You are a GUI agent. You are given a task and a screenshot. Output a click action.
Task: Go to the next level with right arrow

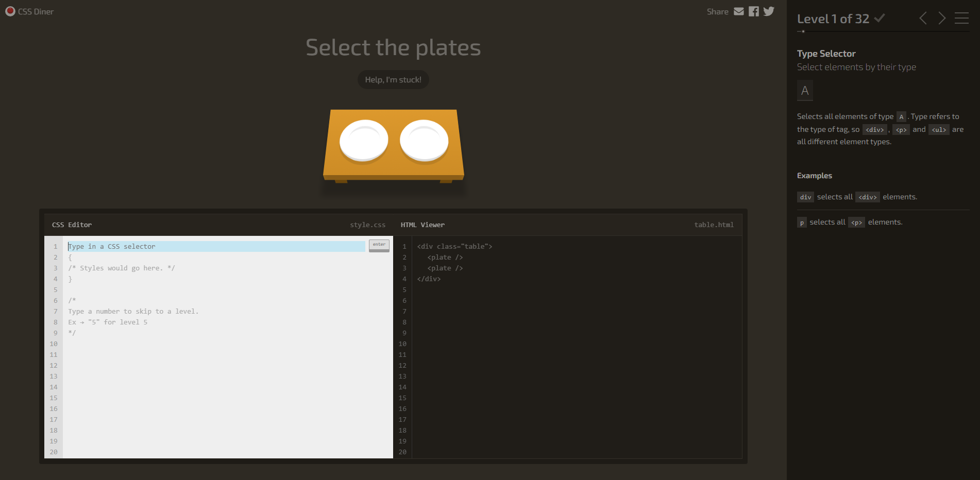[942, 18]
